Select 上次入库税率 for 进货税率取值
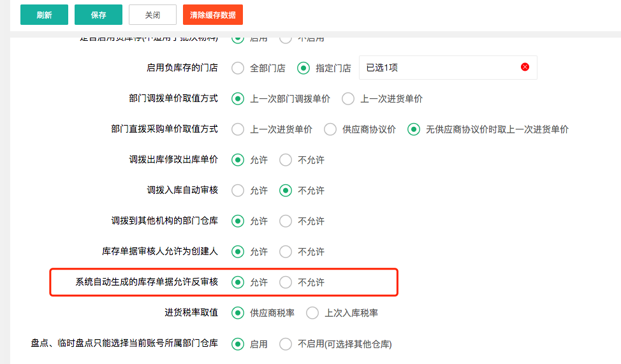The height and width of the screenshot is (364, 621). pyautogui.click(x=312, y=313)
